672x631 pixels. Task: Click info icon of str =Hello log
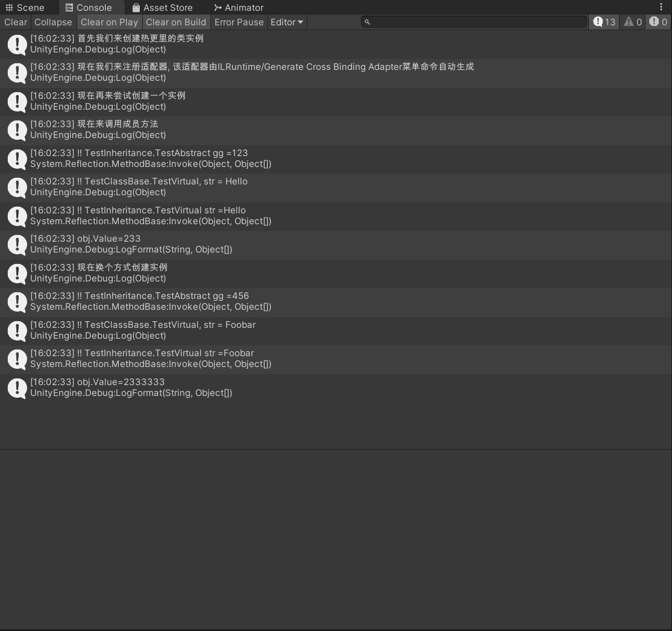pos(17,216)
